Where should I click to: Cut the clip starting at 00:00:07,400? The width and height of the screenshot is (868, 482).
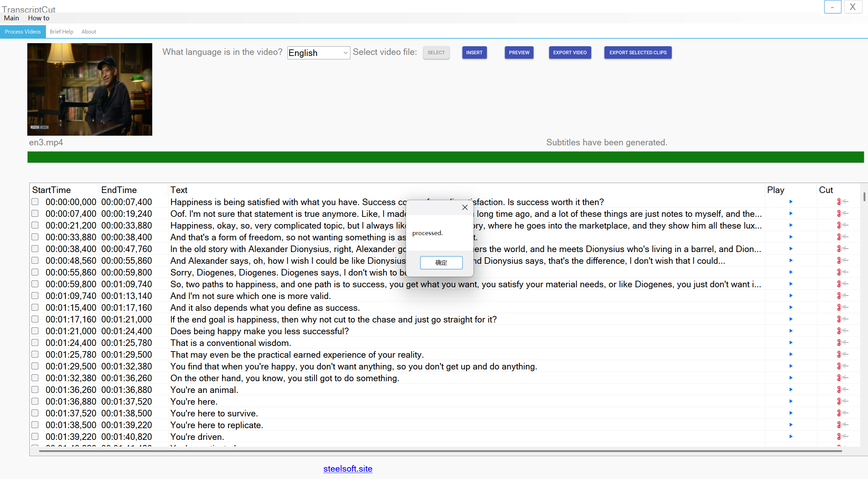[x=842, y=214]
